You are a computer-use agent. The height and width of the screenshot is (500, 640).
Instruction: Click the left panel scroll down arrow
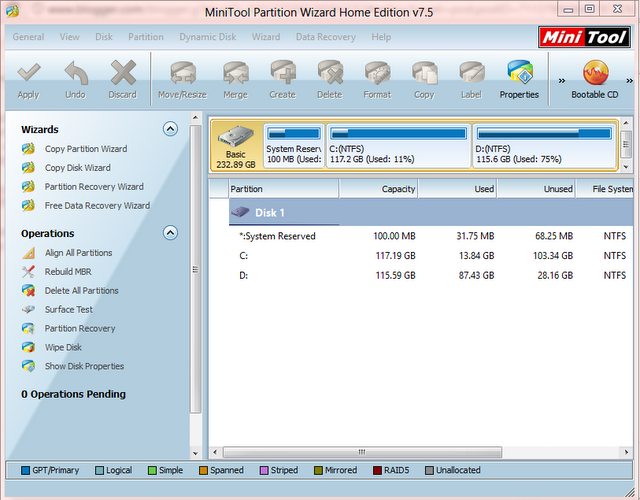pos(196,453)
